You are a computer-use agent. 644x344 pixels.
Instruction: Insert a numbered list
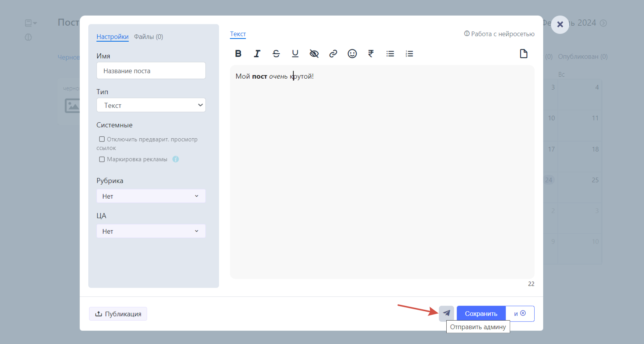click(409, 54)
